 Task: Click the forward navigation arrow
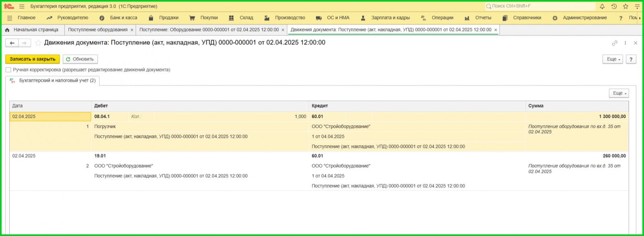pos(25,43)
